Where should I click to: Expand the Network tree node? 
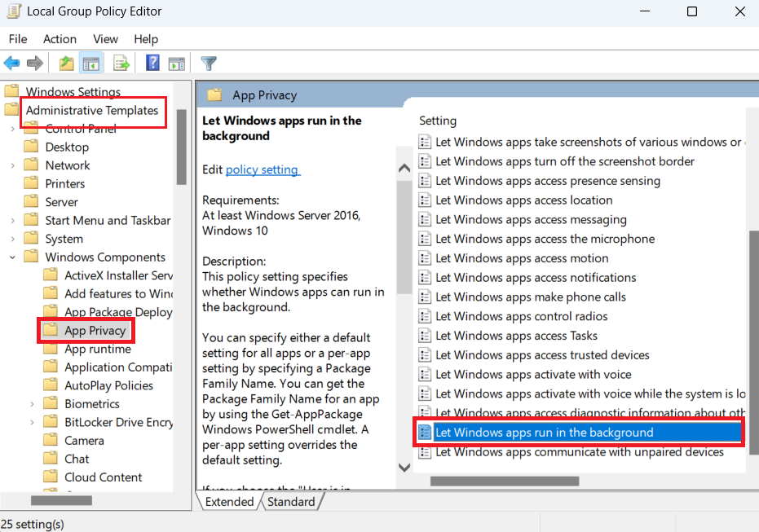[x=12, y=165]
